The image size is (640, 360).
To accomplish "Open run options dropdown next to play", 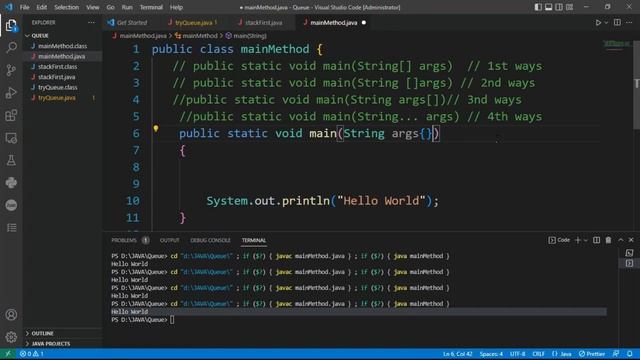I will (606, 22).
